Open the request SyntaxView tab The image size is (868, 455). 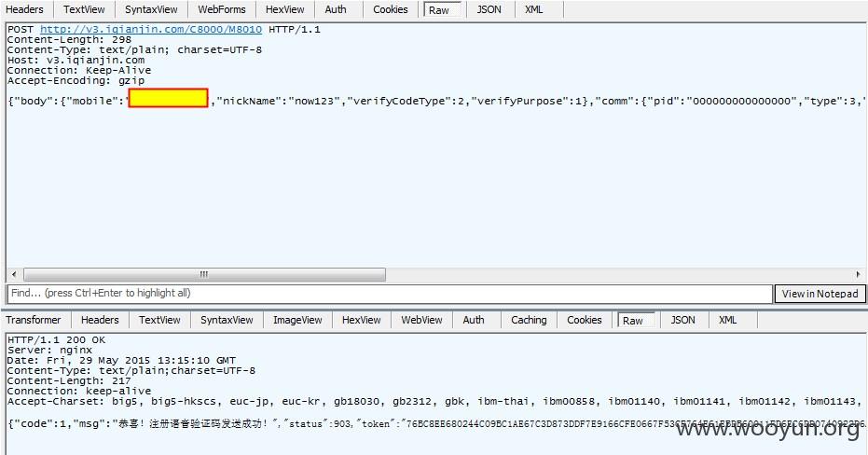[151, 9]
